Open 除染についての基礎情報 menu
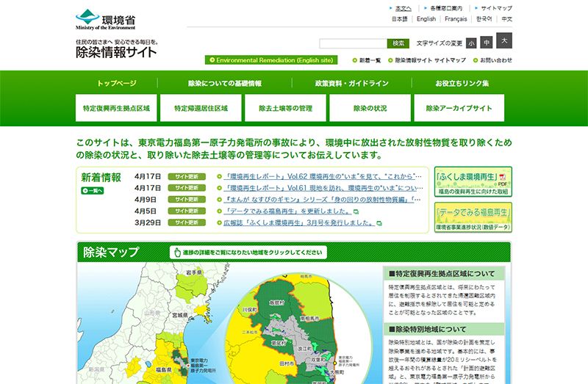This screenshot has height=384, width=588. pyautogui.click(x=225, y=83)
